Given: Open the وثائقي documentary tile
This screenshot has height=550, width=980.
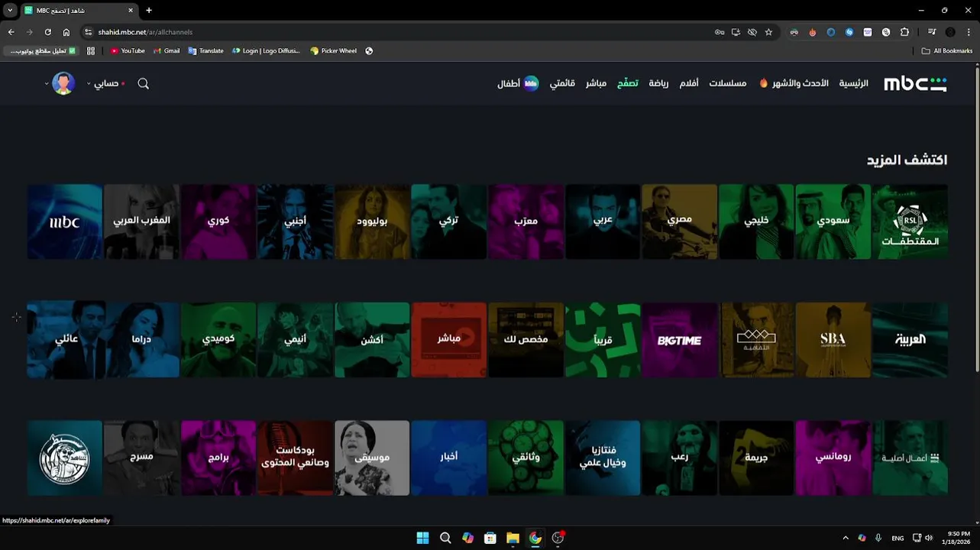Looking at the screenshot, I should [526, 458].
